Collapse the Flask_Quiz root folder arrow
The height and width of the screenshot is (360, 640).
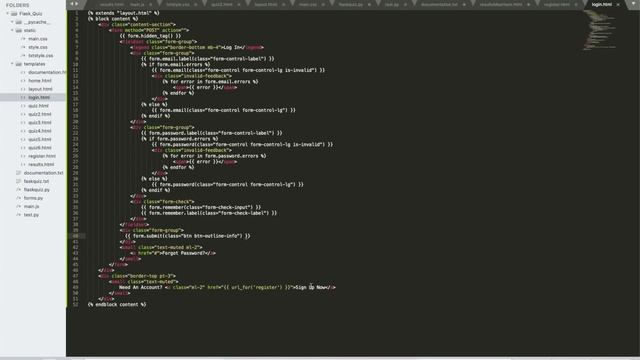(x=7, y=13)
